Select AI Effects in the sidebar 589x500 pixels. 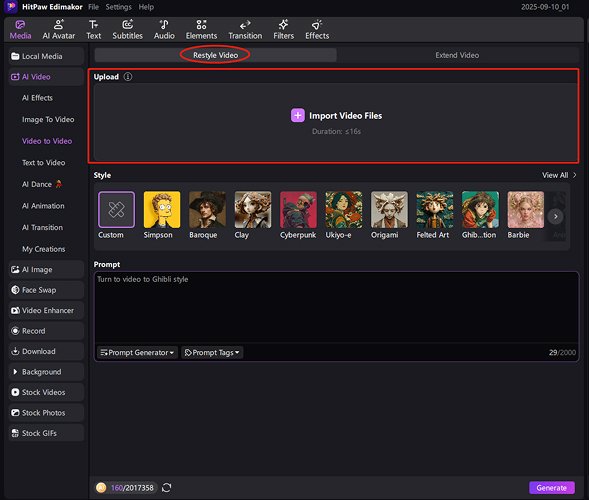tap(37, 98)
